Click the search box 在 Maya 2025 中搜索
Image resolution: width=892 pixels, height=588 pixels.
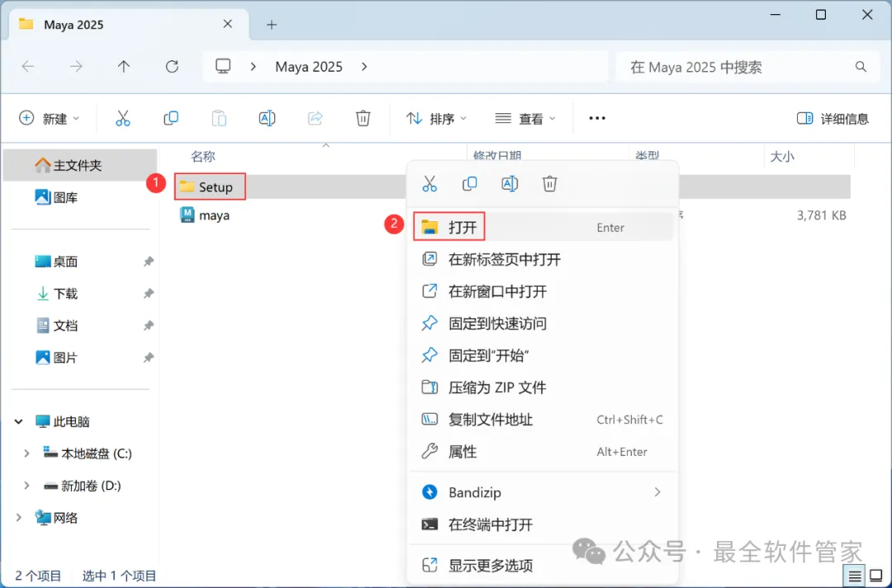[x=747, y=67]
